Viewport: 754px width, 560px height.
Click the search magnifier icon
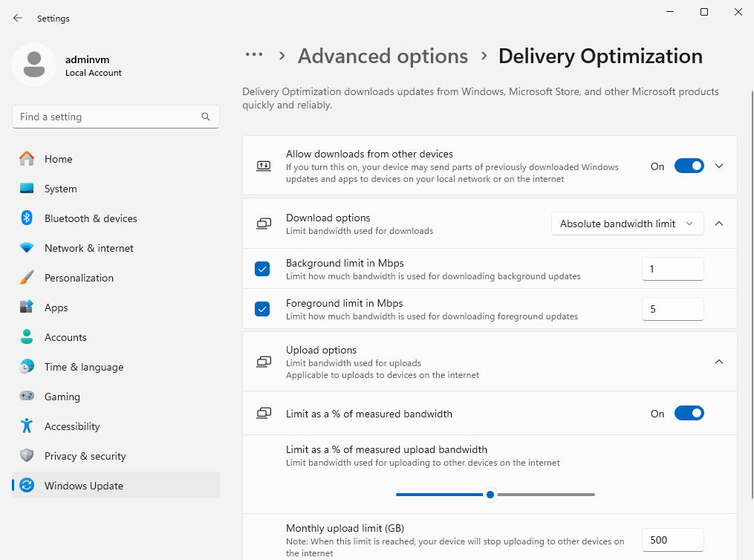206,117
